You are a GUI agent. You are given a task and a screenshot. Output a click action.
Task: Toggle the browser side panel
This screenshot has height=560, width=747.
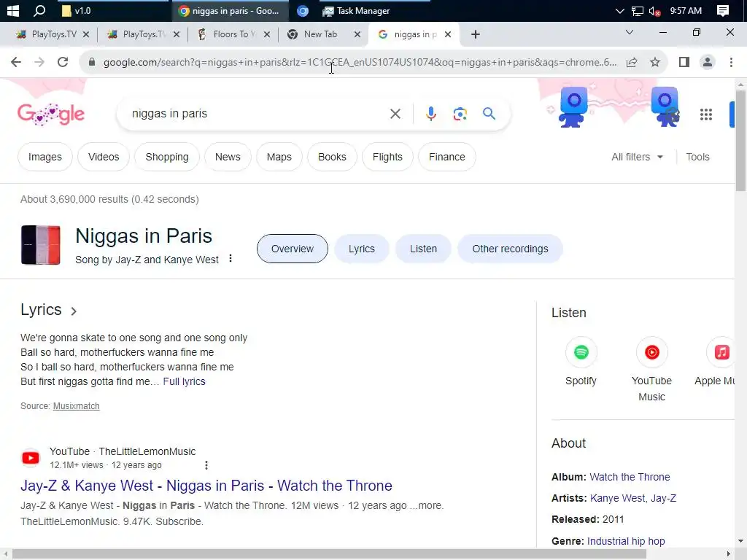point(684,62)
